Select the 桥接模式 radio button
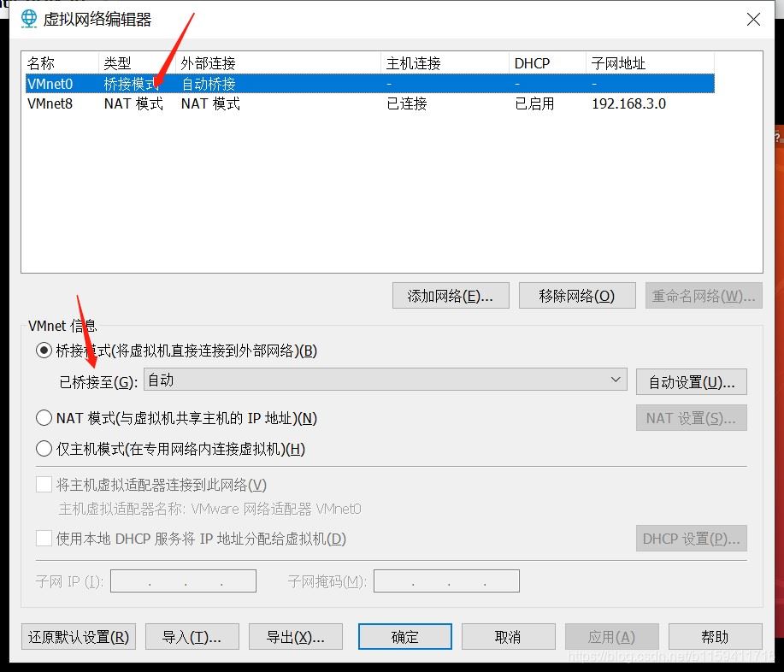Screen dimensions: 784x672 (44, 351)
